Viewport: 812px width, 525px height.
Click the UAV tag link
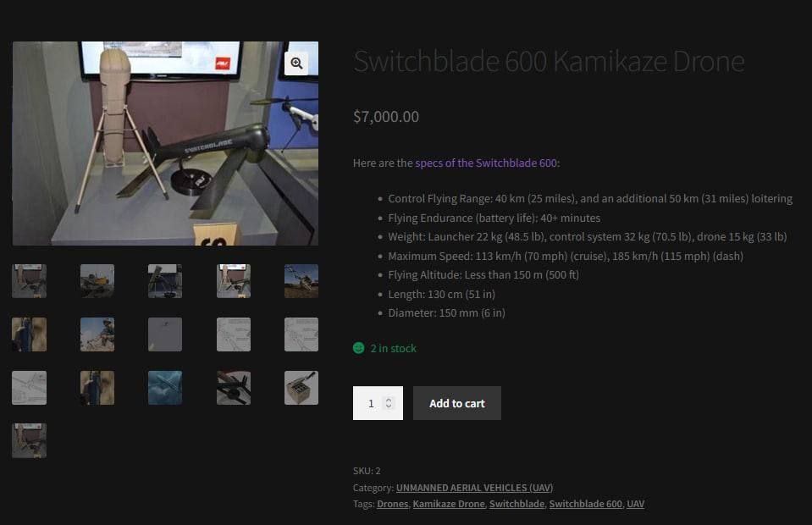(635, 504)
